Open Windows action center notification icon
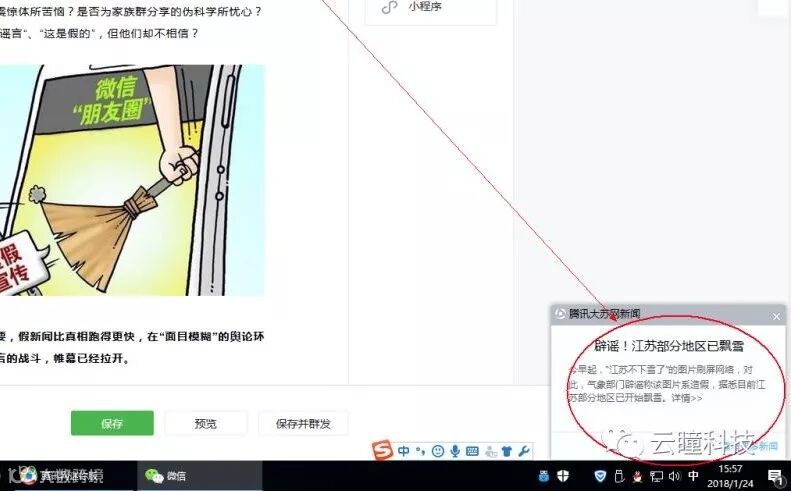791x491 pixels. tap(775, 476)
